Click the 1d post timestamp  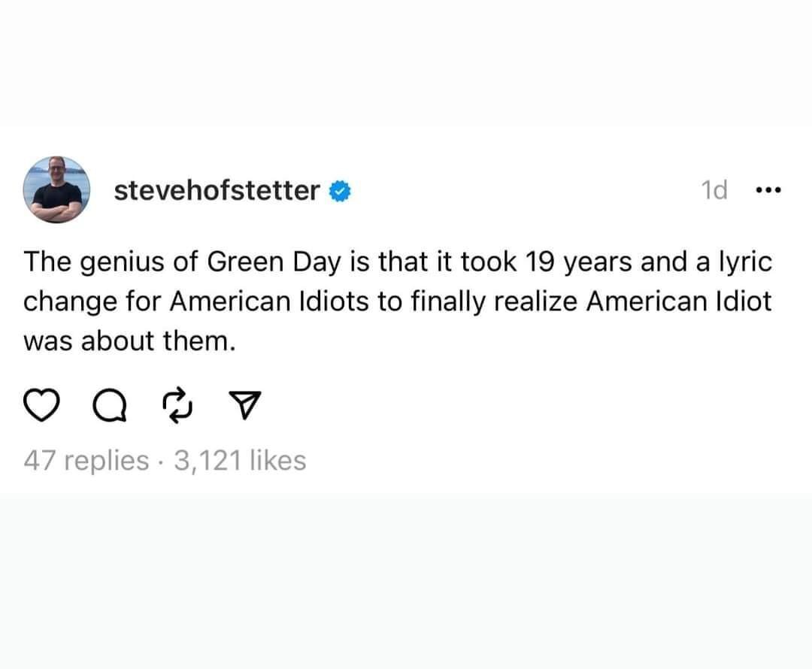pyautogui.click(x=714, y=191)
